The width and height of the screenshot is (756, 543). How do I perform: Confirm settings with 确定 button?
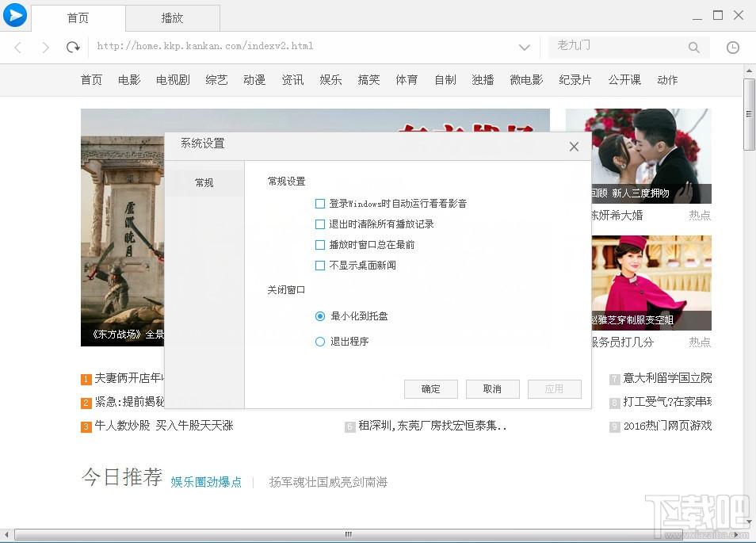pos(430,389)
